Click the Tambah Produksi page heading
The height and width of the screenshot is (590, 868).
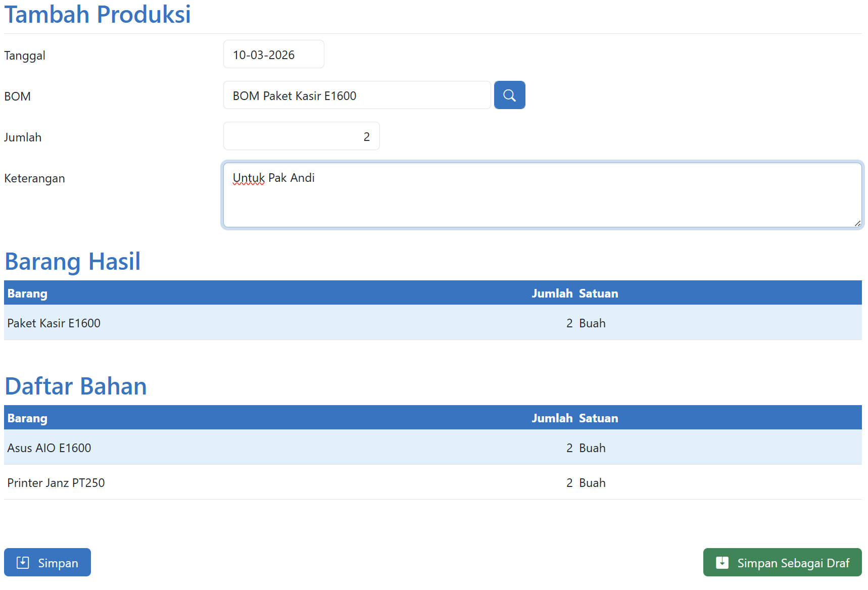[98, 14]
